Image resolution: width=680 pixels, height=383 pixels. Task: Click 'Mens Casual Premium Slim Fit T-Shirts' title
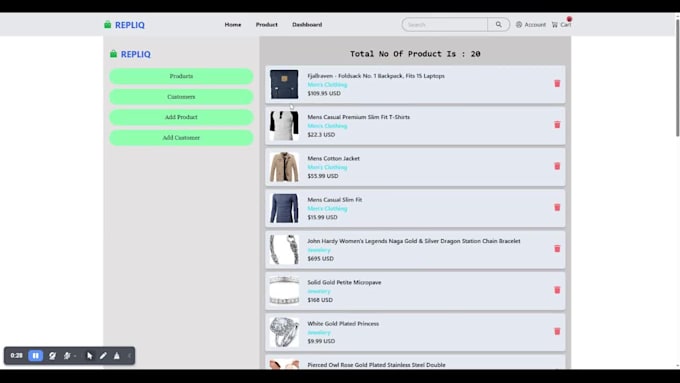pyautogui.click(x=359, y=117)
